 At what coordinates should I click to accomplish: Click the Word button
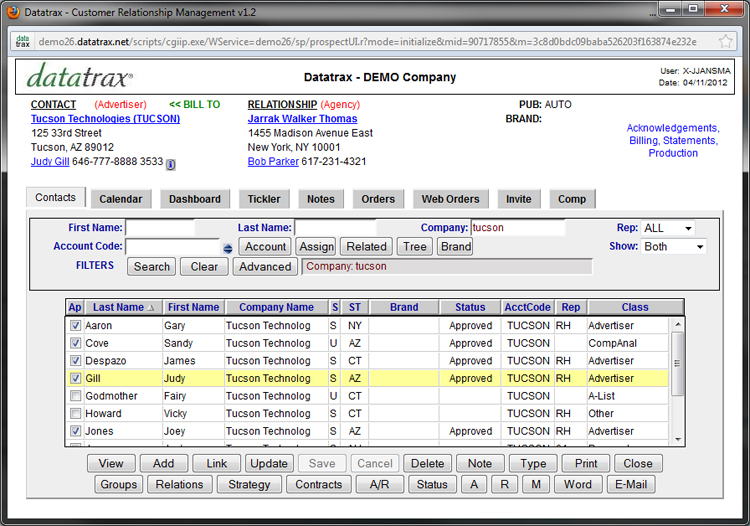[578, 484]
